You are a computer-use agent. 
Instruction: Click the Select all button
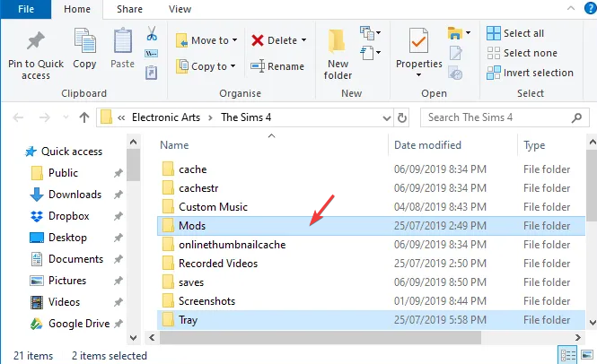click(x=515, y=33)
